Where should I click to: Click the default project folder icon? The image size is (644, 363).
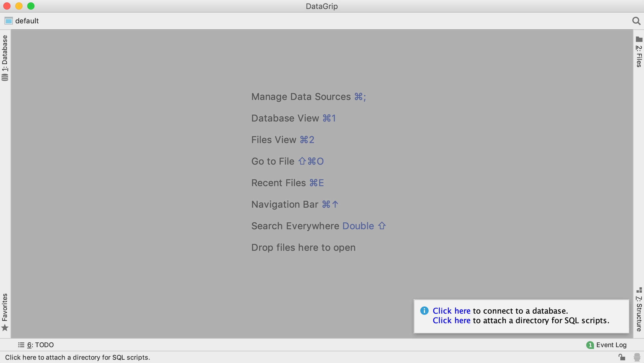click(x=9, y=21)
